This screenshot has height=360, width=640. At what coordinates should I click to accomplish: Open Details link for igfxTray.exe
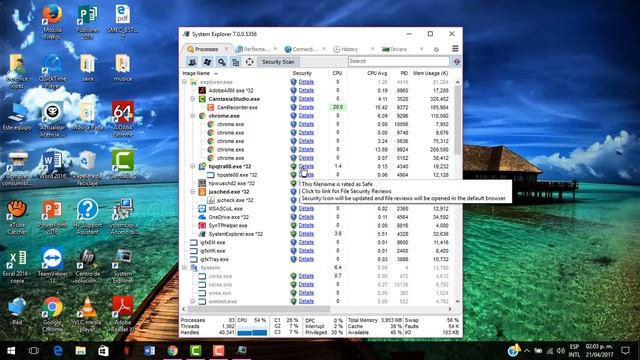tap(306, 259)
